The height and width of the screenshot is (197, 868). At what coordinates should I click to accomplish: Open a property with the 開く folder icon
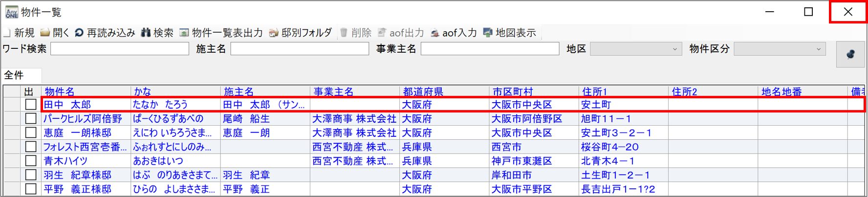click(45, 33)
